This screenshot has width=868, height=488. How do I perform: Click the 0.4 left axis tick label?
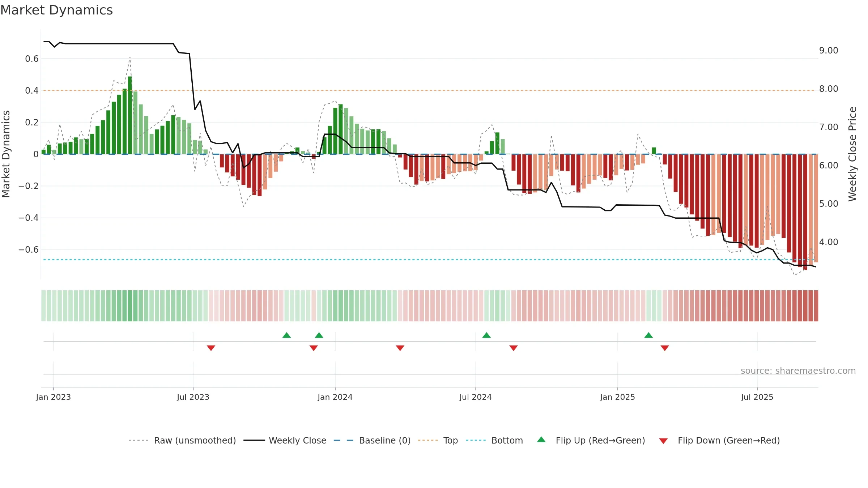click(32, 90)
